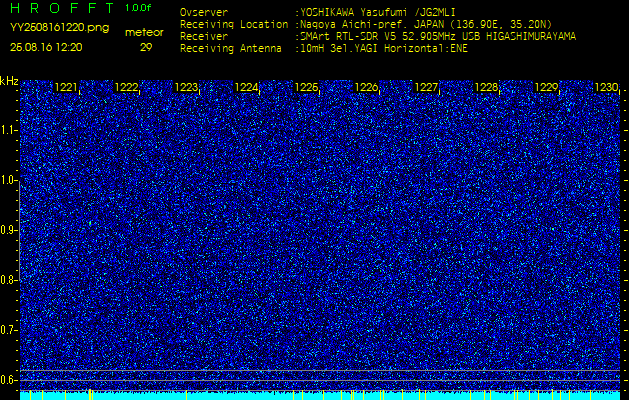Click the 1228 time marker
Screen dimensions: 629x400
(x=486, y=87)
